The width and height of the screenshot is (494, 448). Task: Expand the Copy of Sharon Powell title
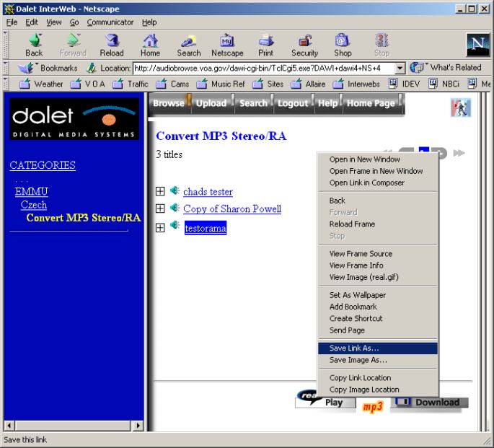[x=160, y=208]
